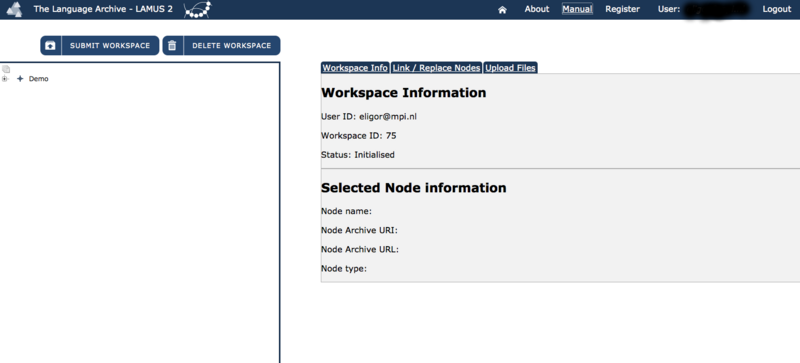Screen dimensions: 800x363
Task: Open the About page
Action: 537,9
